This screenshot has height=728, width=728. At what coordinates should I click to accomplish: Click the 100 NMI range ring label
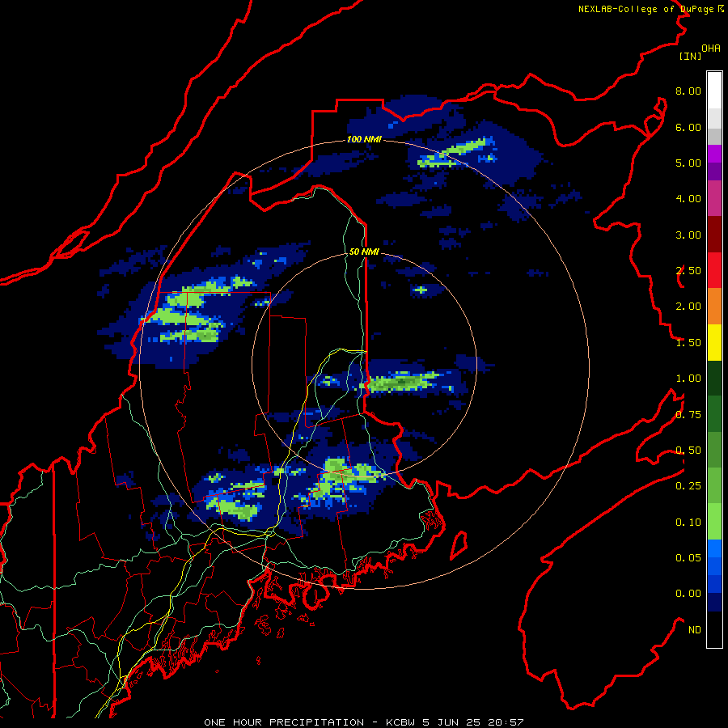click(364, 139)
